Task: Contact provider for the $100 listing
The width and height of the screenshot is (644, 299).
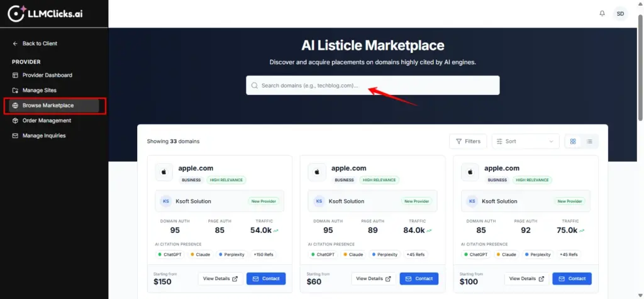Action: click(572, 279)
